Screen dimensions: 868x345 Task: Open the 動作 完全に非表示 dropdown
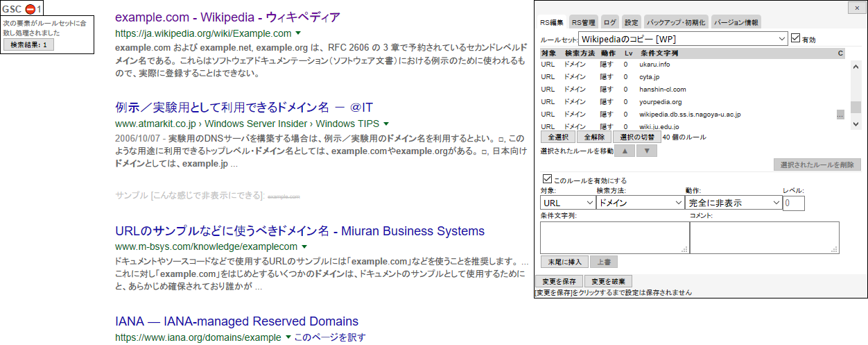(734, 203)
